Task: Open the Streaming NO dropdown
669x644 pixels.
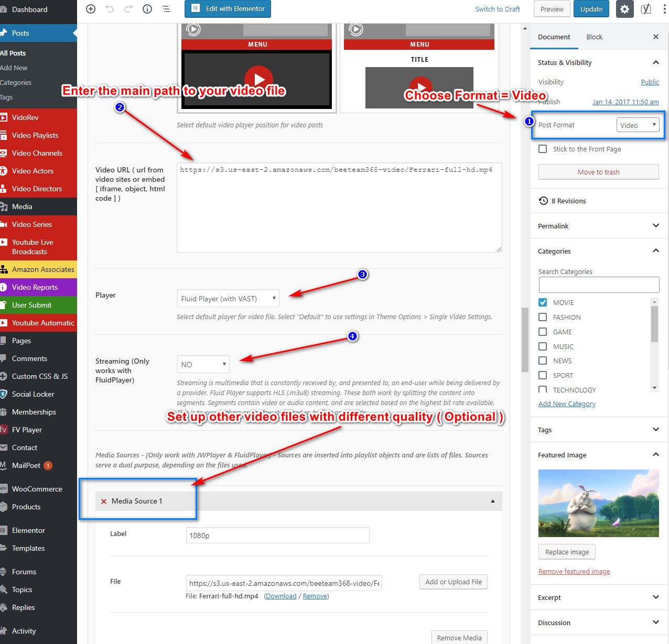Action: [x=203, y=364]
